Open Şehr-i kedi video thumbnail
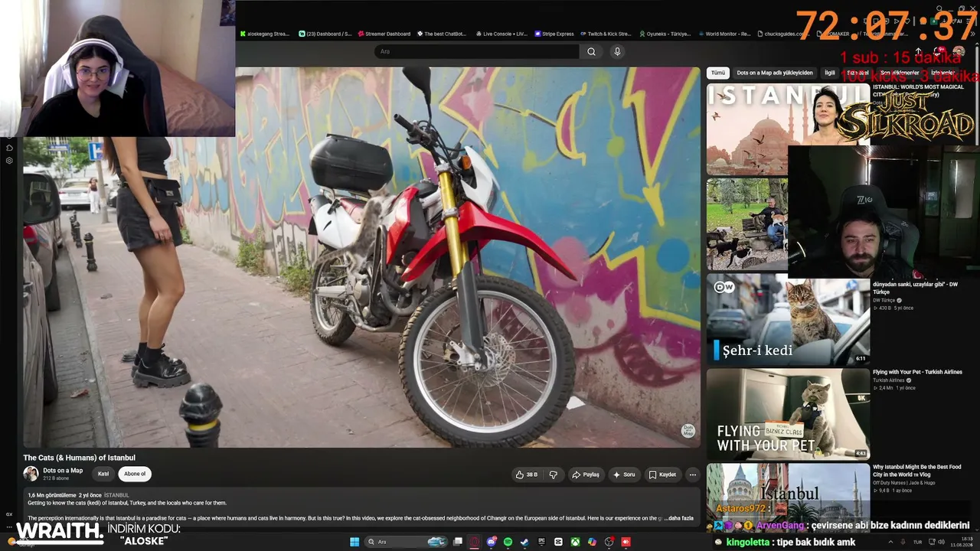This screenshot has width=980, height=551. coord(788,320)
